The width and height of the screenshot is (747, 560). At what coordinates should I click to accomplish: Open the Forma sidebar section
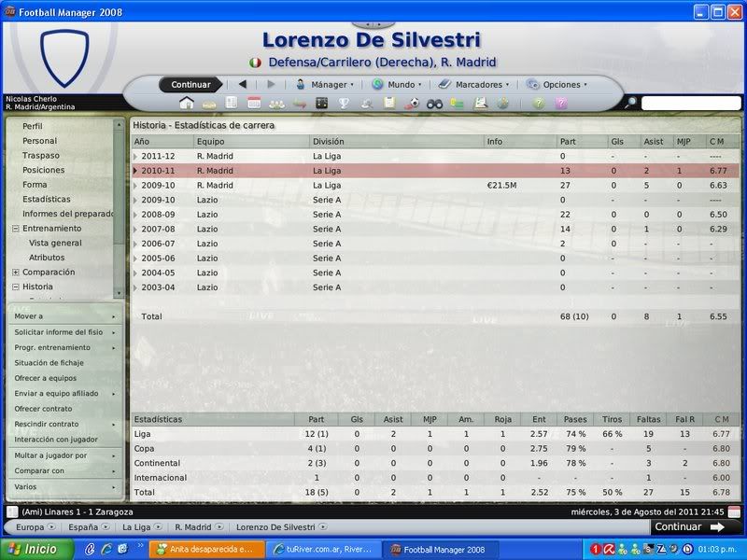click(35, 184)
